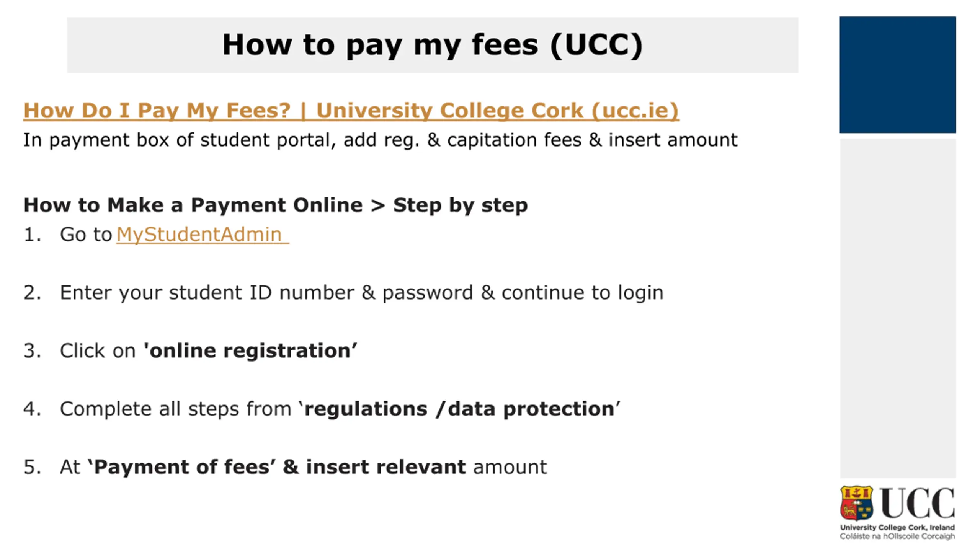Viewport: 980px width, 551px height.
Task: Click the word 'amount' ending step 5
Action: (510, 467)
